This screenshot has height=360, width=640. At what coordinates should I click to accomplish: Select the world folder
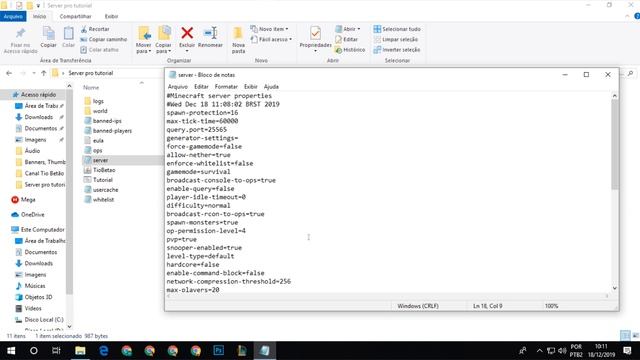tap(96, 111)
